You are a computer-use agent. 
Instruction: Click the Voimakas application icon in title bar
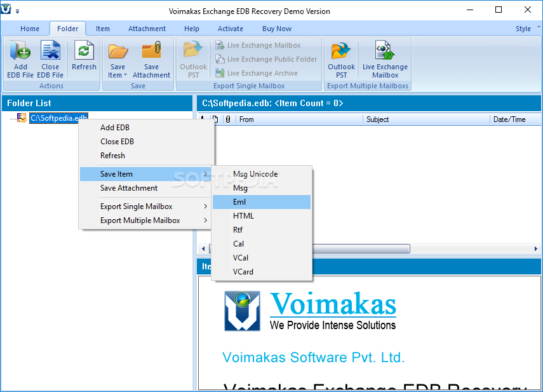6,9
